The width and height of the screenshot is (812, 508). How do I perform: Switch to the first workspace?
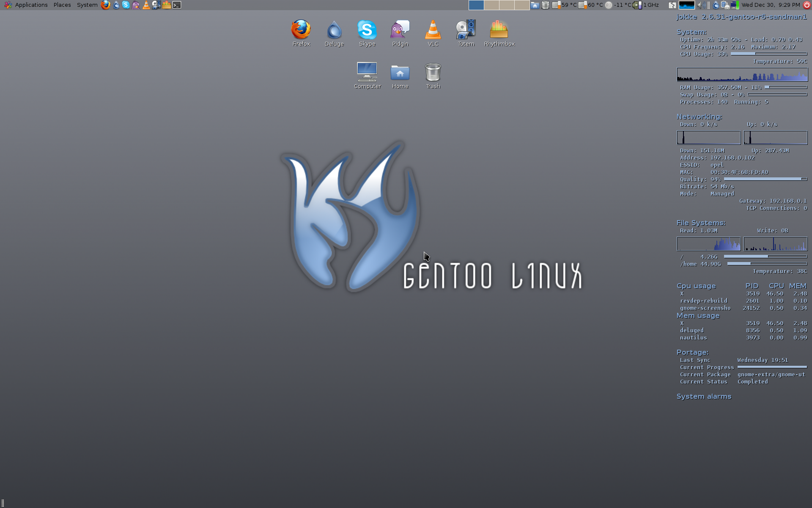pyautogui.click(x=476, y=5)
